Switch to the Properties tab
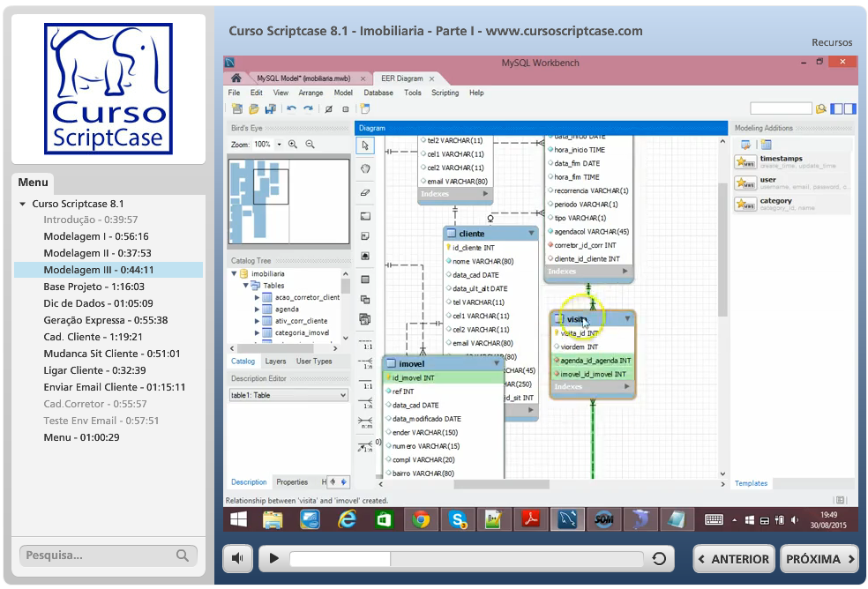 (x=292, y=482)
